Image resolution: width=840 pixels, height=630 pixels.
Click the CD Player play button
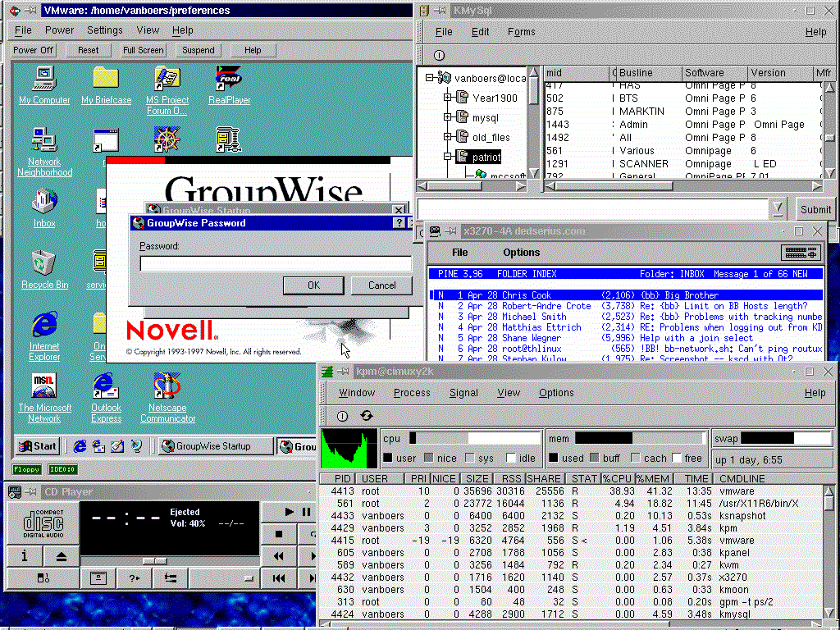point(289,512)
